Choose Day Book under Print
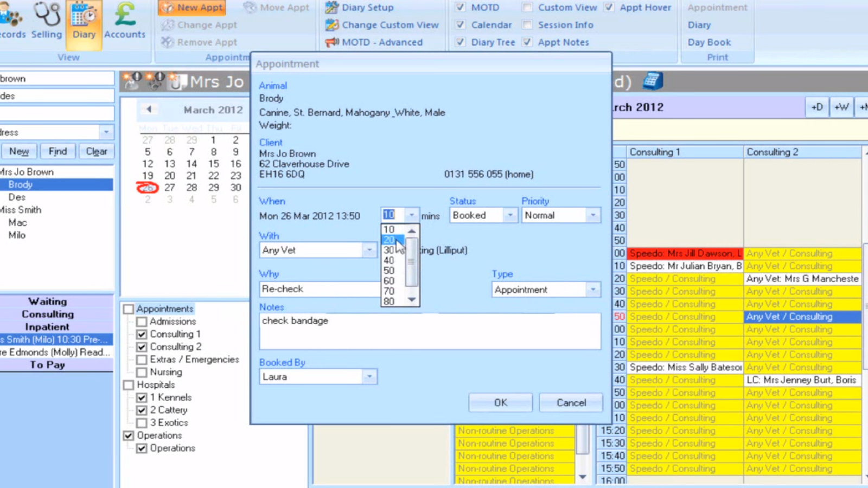 pyautogui.click(x=709, y=42)
